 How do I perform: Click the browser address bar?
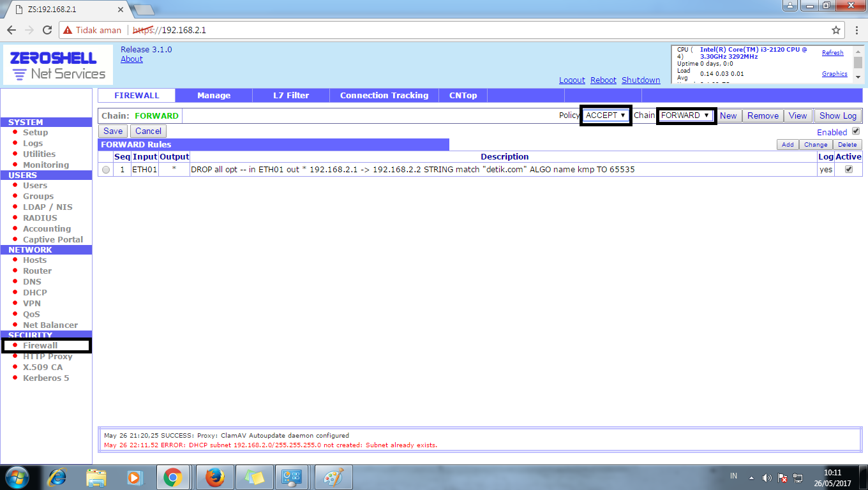point(383,29)
